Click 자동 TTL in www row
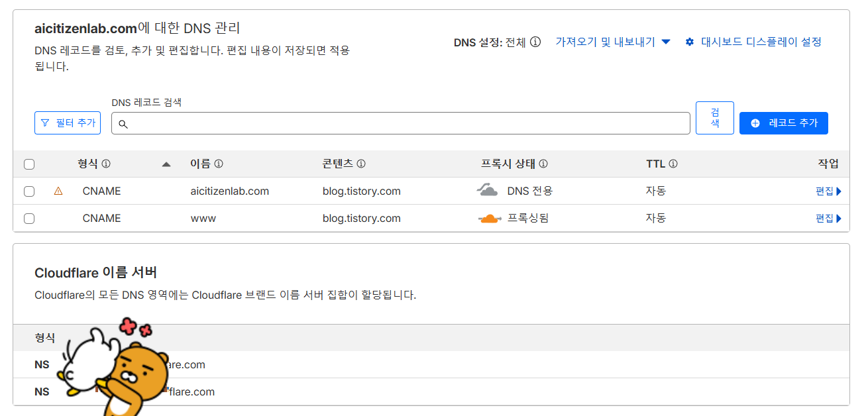 (656, 219)
